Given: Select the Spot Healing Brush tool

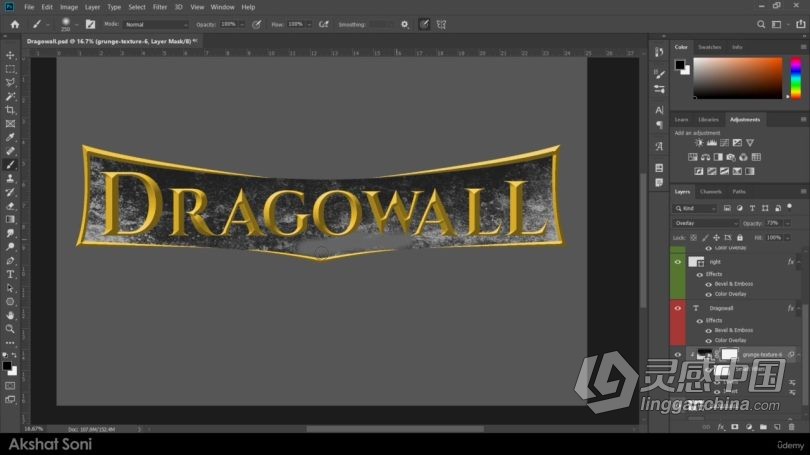Looking at the screenshot, I should tap(10, 151).
